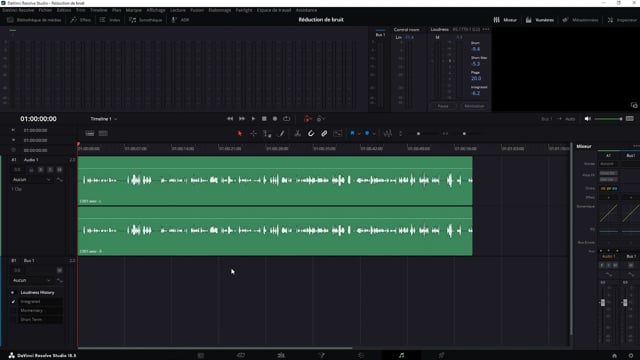Click the blue flag icon
The width and height of the screenshot is (640, 360).
352,133
